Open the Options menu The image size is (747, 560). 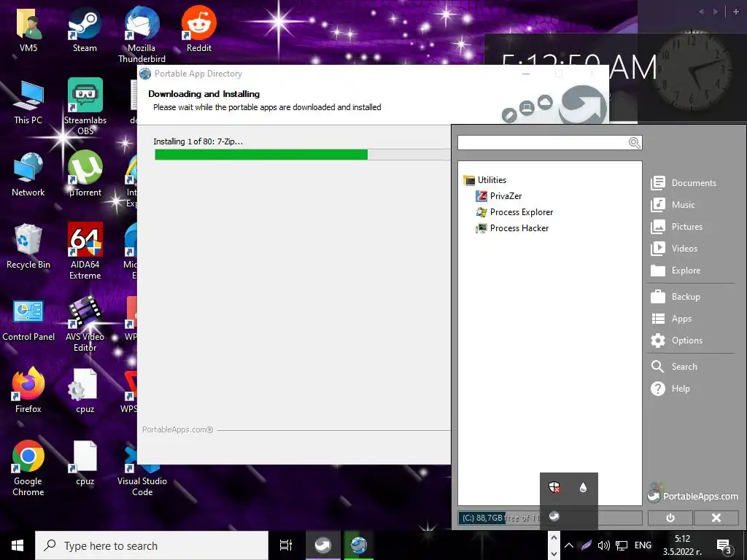[676, 341]
